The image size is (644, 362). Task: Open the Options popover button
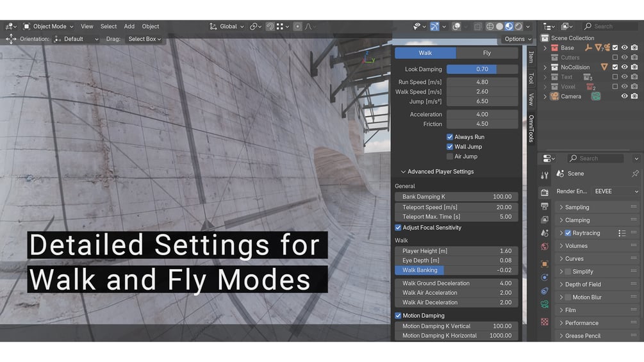pos(517,39)
